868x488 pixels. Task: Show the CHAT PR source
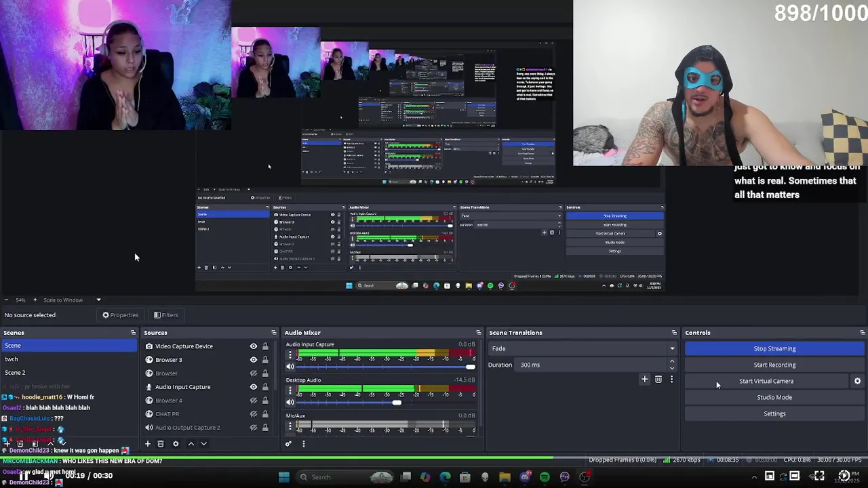pyautogui.click(x=254, y=414)
